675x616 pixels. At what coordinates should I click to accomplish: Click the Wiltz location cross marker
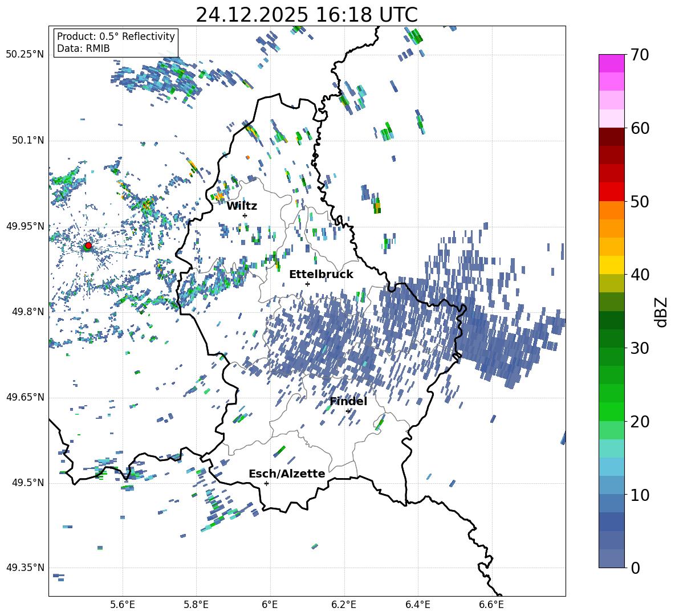245,215
